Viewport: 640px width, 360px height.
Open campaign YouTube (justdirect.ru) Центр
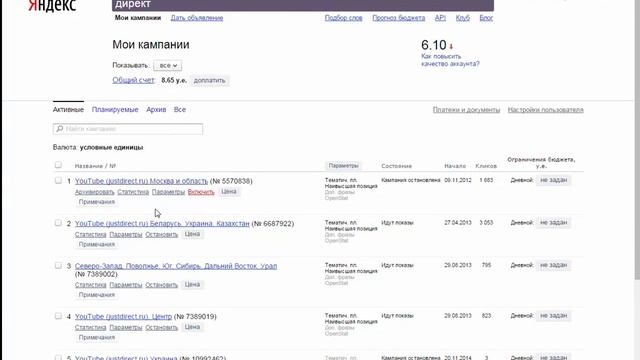[123, 317]
